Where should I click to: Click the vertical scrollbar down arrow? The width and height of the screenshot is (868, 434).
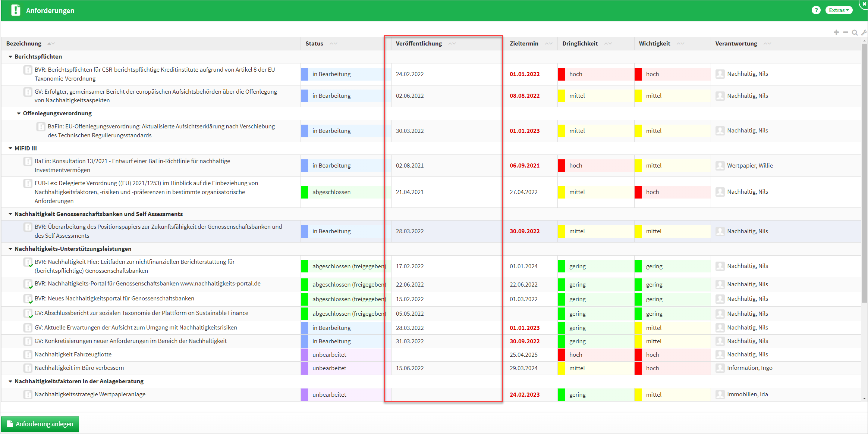click(864, 399)
